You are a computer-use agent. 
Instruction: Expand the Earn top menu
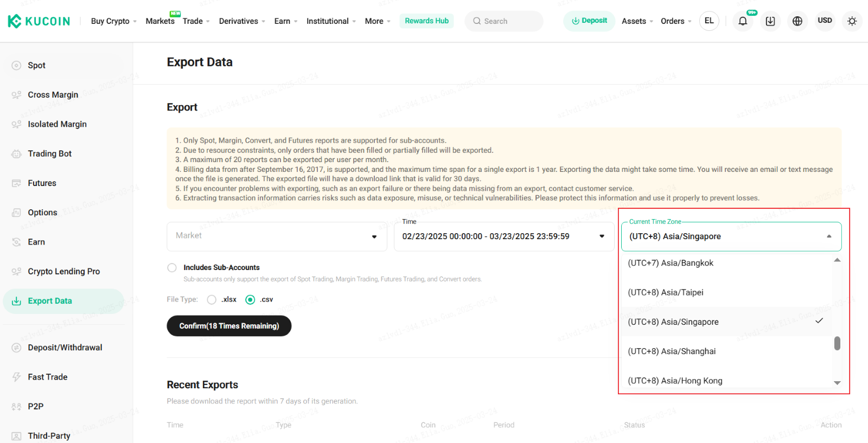[x=286, y=21]
